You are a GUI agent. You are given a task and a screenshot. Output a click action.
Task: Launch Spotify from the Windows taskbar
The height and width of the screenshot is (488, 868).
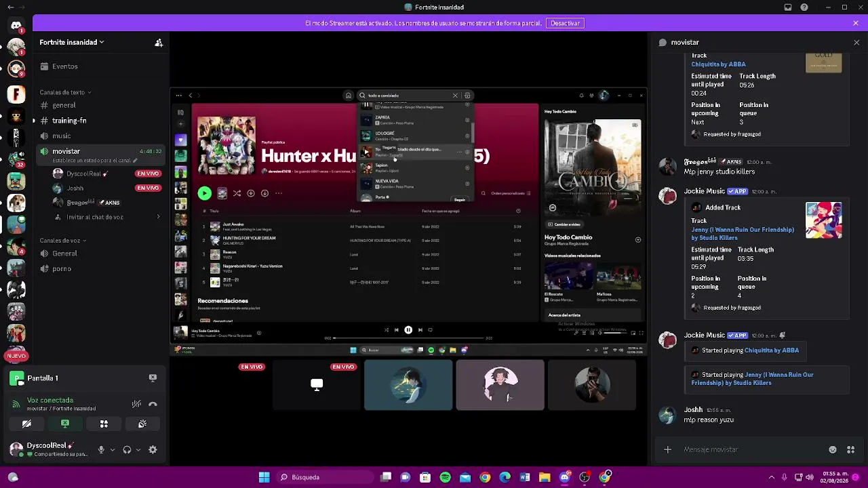pyautogui.click(x=445, y=477)
